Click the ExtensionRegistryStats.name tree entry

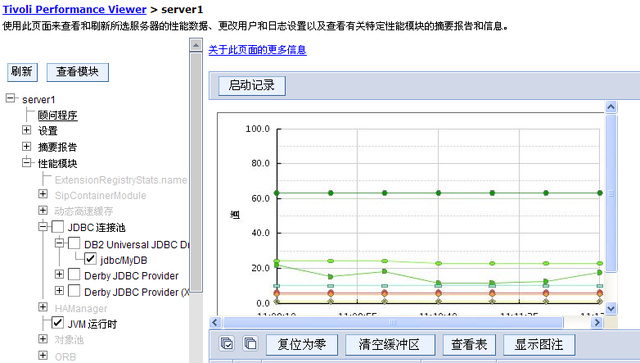point(121,180)
